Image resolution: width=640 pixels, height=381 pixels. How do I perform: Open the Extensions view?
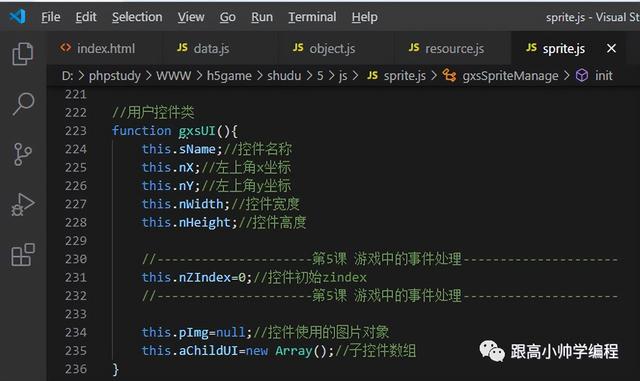tap(23, 254)
